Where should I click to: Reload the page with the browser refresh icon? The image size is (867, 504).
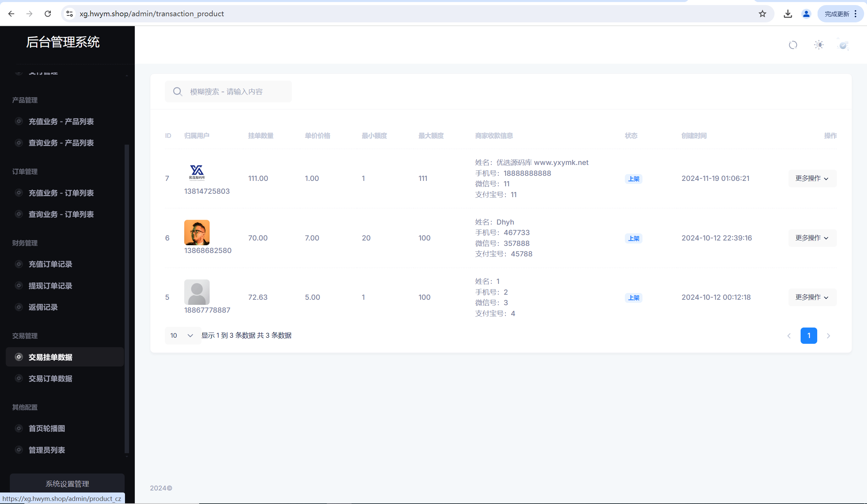point(48,14)
